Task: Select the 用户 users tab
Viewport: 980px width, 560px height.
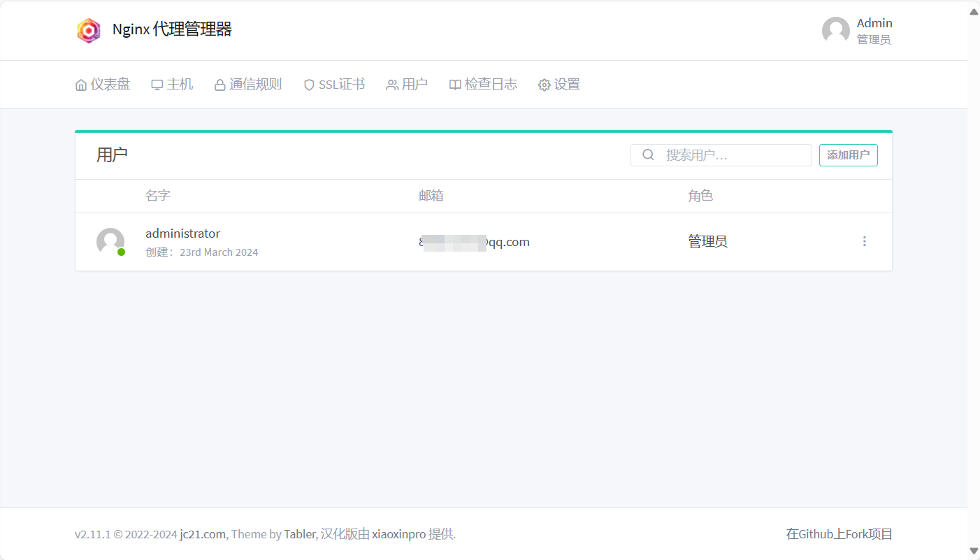Action: tap(407, 85)
